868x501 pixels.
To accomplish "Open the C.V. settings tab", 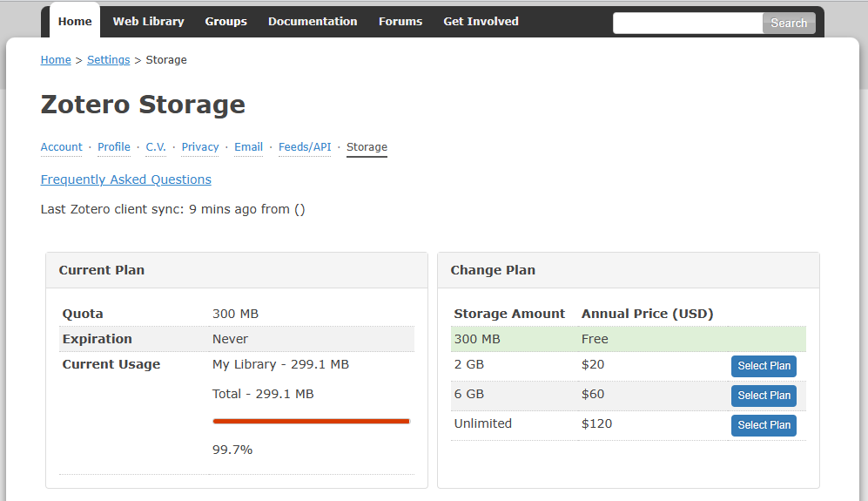I will pos(156,147).
